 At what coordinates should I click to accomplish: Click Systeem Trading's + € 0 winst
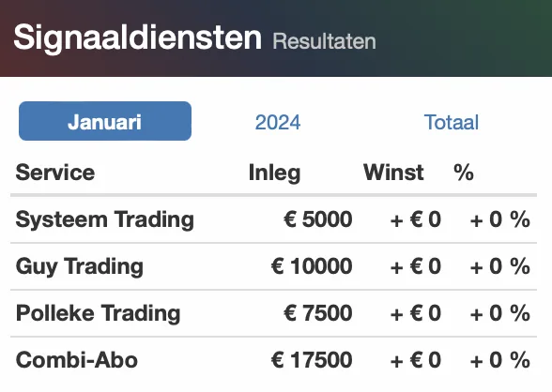point(415,219)
